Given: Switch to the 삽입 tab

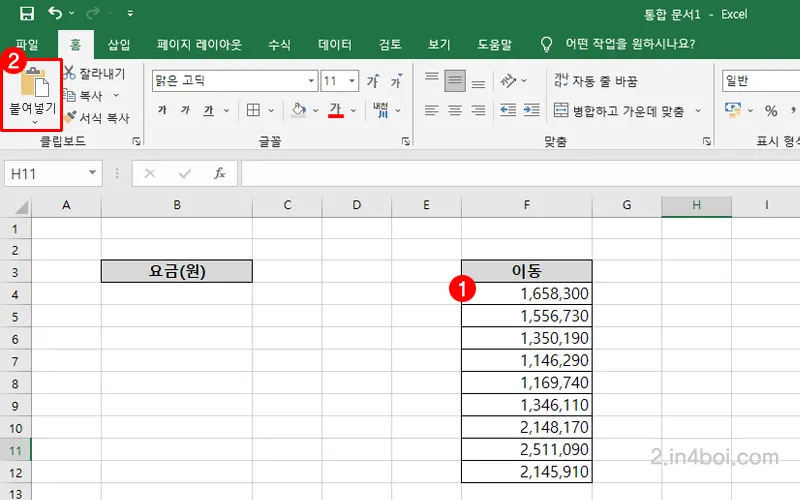Looking at the screenshot, I should (119, 44).
